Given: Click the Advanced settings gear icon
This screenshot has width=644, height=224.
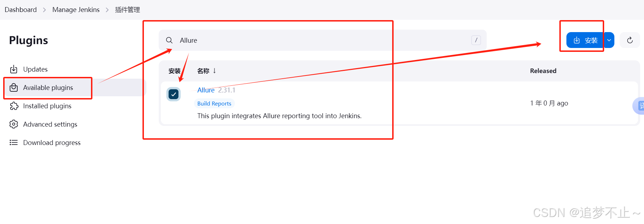Looking at the screenshot, I should point(14,124).
